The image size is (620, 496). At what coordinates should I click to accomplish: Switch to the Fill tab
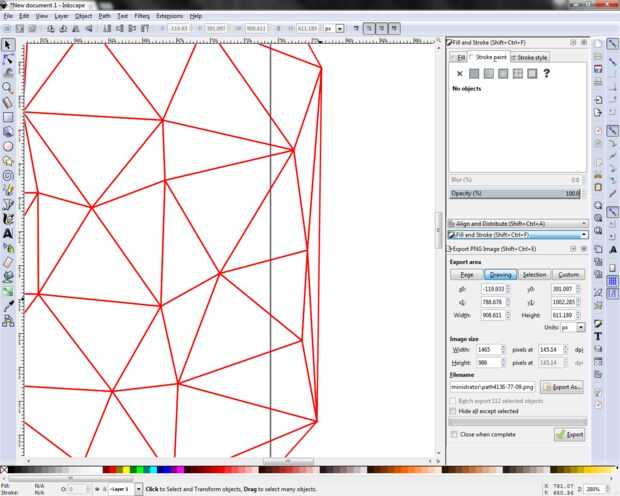(459, 58)
